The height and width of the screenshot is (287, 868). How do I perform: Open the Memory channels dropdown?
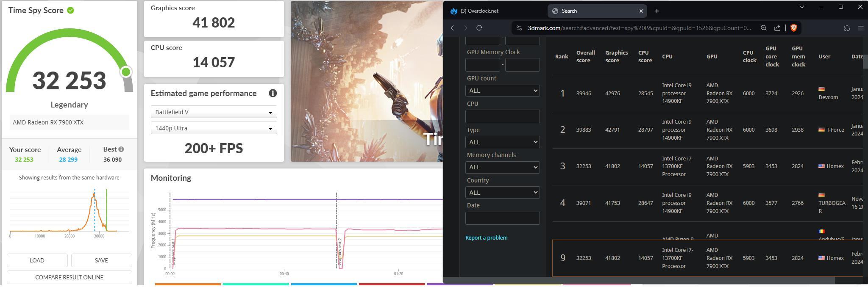(x=502, y=167)
